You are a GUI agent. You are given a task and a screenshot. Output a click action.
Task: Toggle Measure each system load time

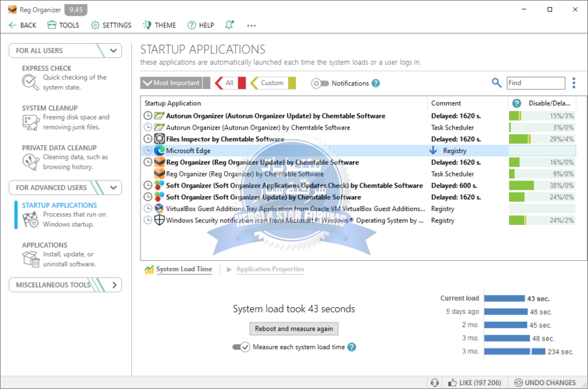241,347
